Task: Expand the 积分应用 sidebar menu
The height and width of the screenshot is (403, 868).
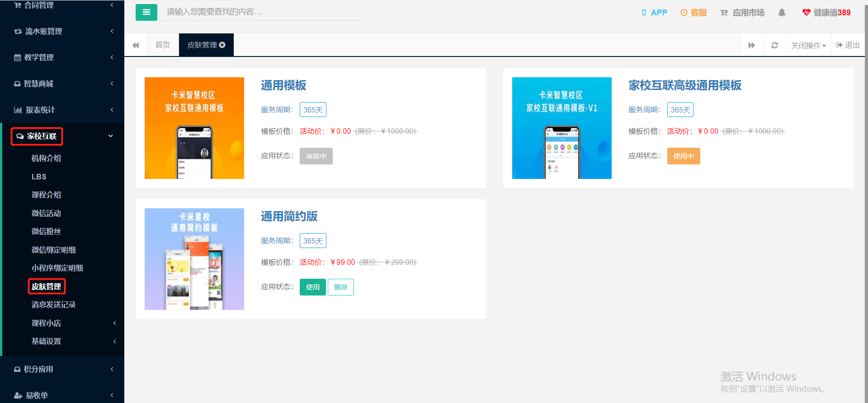Action: pyautogui.click(x=62, y=369)
